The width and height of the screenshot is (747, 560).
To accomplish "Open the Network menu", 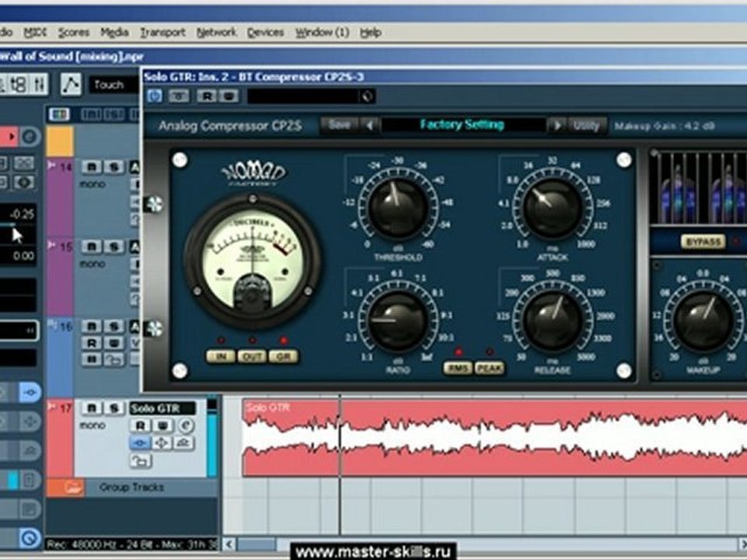I will coord(217,33).
